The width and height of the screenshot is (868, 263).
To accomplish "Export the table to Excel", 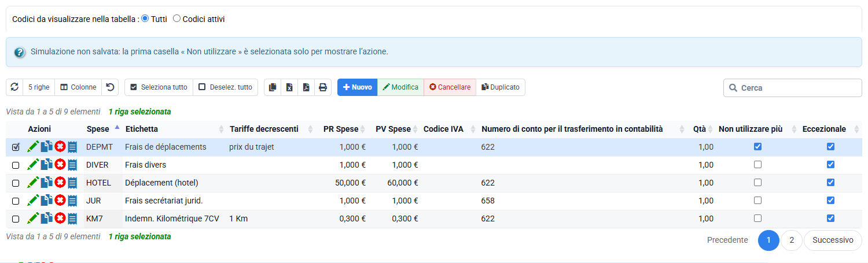I will (289, 87).
